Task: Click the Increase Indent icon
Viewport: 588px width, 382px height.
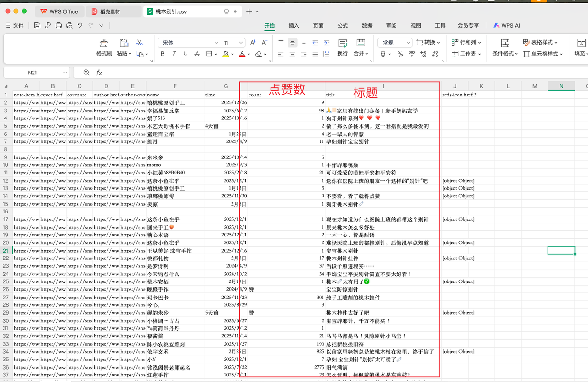Action: [x=327, y=43]
